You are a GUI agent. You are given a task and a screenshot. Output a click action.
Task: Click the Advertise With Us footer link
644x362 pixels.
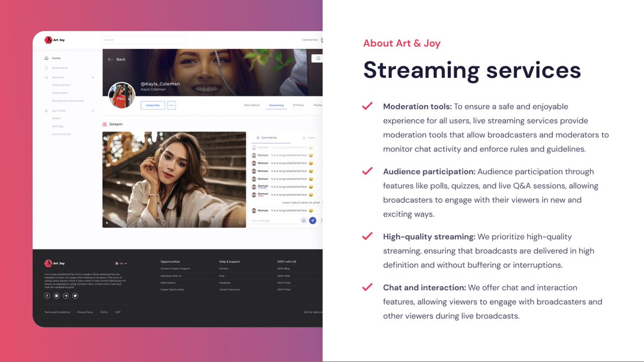click(x=171, y=276)
